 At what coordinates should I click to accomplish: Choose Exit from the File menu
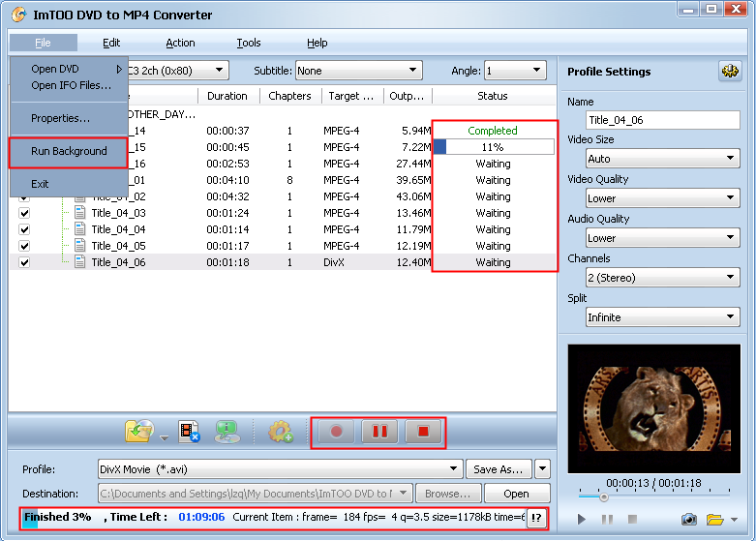click(x=69, y=184)
